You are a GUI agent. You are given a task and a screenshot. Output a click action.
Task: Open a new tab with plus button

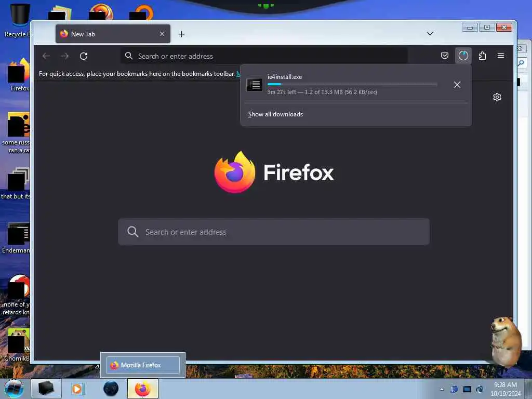click(181, 34)
